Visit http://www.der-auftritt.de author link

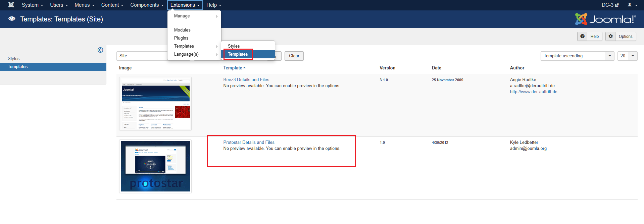click(x=534, y=92)
